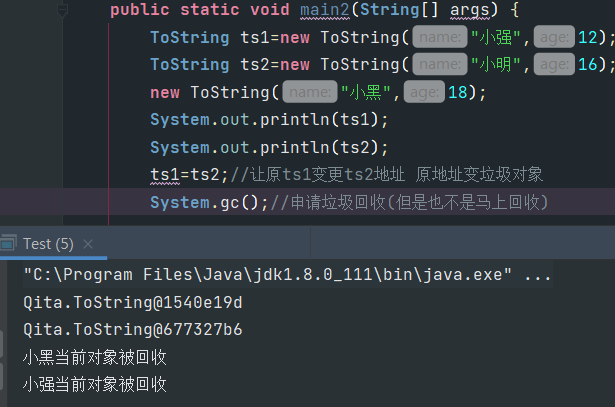
Task: Collapse the main2 method fold marker
Action: tap(63, 11)
